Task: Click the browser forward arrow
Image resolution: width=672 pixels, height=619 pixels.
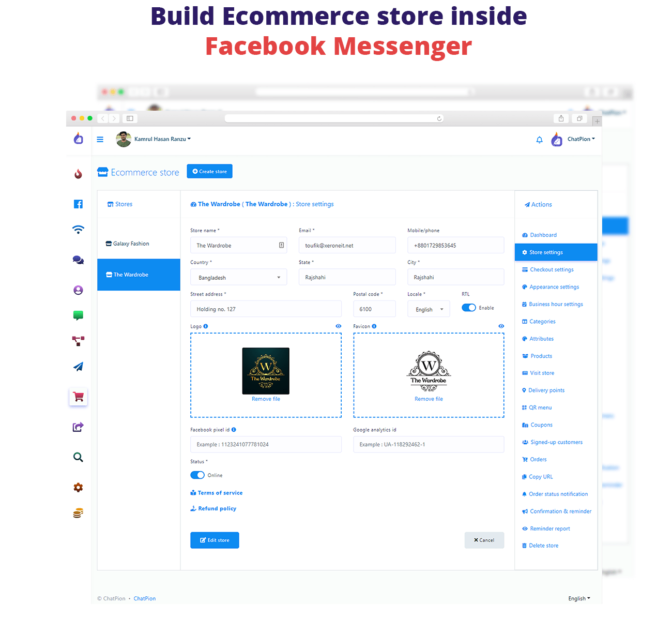Action: coord(114,118)
